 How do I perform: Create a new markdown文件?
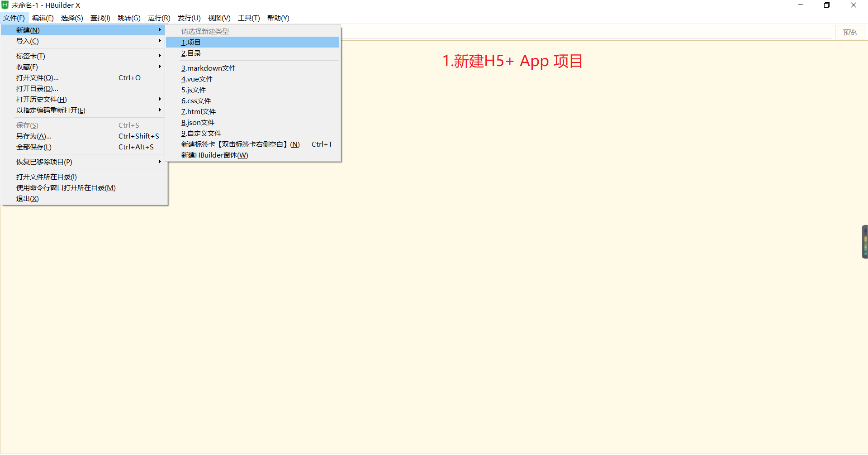pos(208,68)
